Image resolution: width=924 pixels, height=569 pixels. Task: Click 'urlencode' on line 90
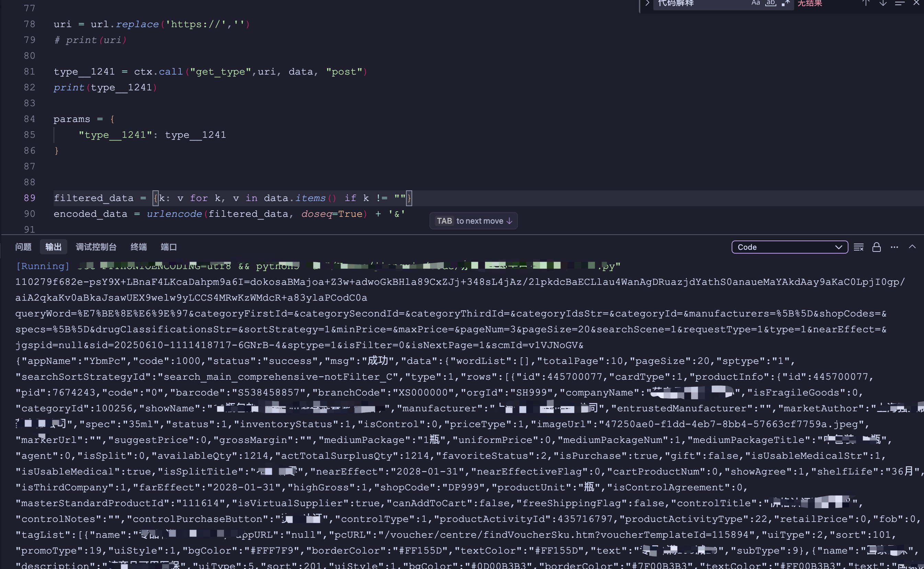174,214
